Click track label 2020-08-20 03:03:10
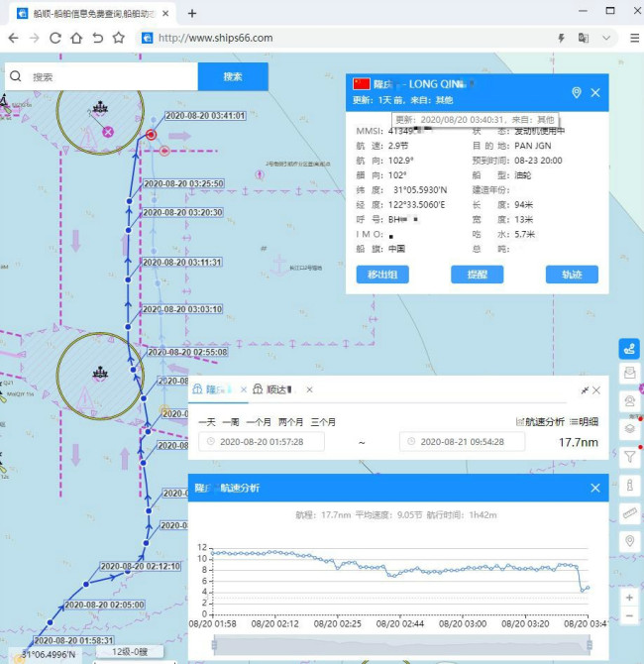 (x=182, y=309)
